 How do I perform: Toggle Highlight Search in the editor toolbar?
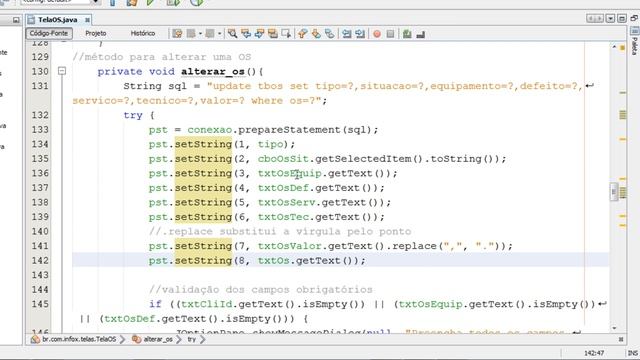coord(273,33)
